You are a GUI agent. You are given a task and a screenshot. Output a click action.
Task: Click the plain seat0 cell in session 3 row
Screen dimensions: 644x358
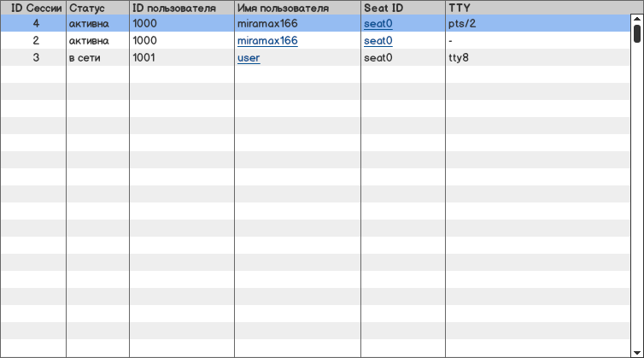[378, 58]
